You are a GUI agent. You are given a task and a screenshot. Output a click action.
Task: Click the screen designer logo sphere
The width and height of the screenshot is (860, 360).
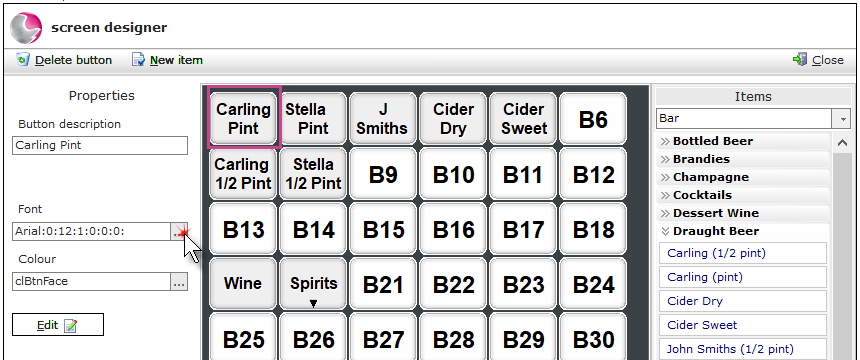pos(26,27)
